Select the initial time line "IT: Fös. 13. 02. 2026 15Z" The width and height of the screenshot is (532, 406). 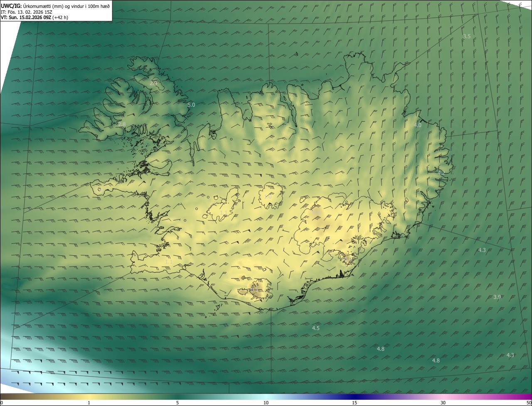[x=26, y=12]
